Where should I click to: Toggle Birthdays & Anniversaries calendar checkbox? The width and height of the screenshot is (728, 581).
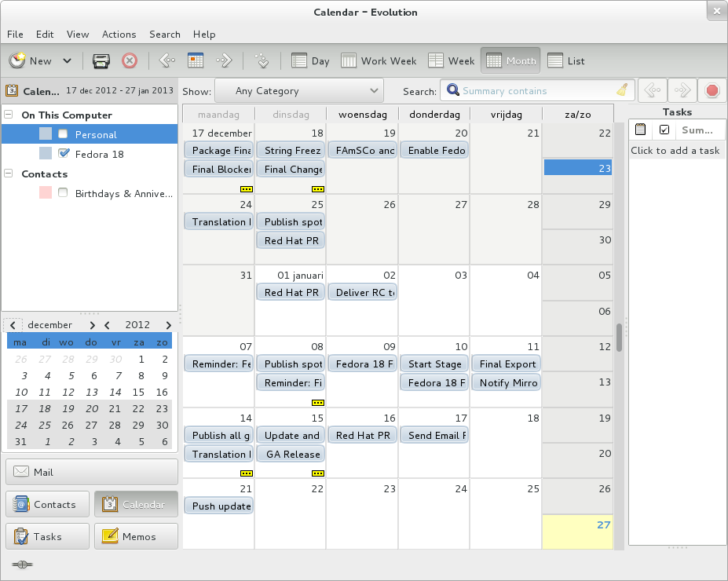63,193
